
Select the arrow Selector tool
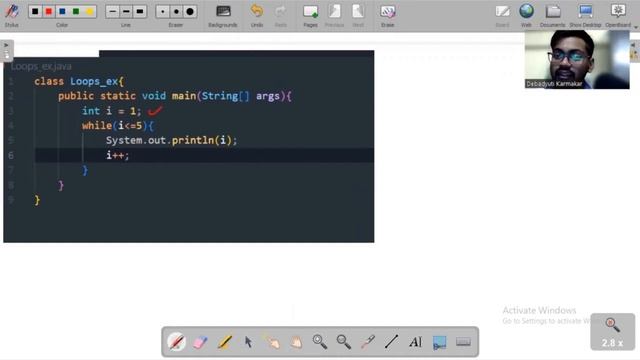[x=248, y=342]
